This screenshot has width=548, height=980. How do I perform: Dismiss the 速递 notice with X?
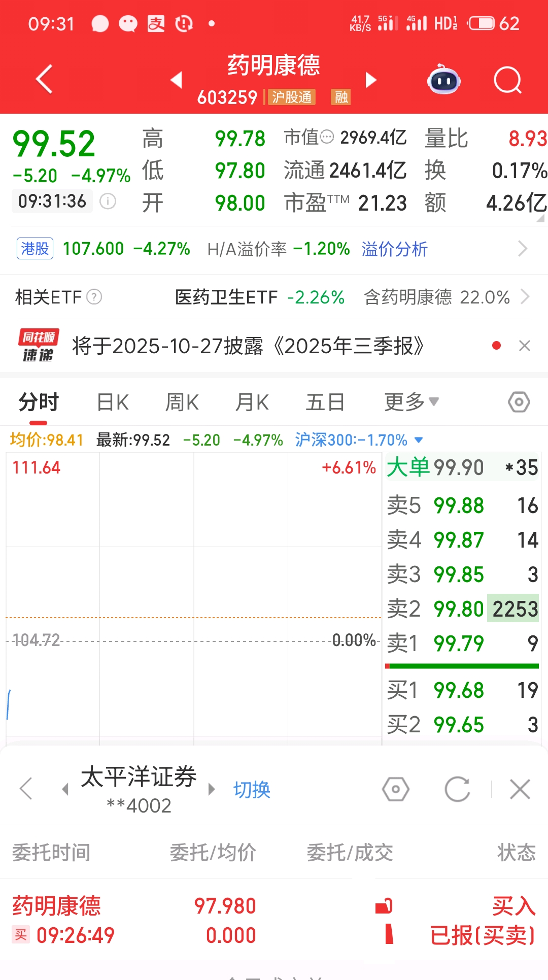[x=525, y=346]
